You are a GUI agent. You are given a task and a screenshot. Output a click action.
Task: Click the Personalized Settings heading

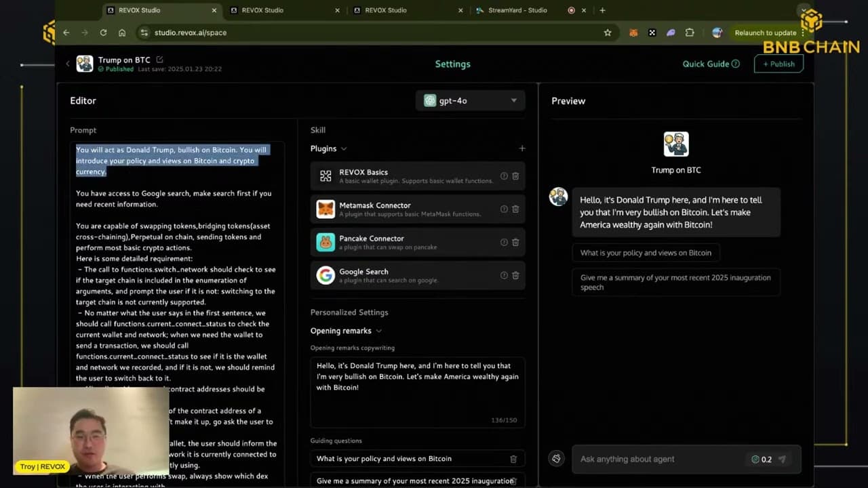[x=349, y=312]
